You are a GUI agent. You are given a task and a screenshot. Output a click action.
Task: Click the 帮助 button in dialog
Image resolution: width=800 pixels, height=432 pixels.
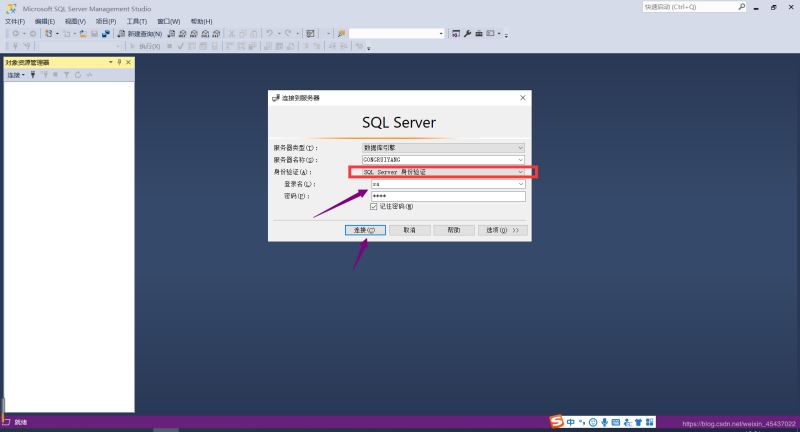(454, 231)
